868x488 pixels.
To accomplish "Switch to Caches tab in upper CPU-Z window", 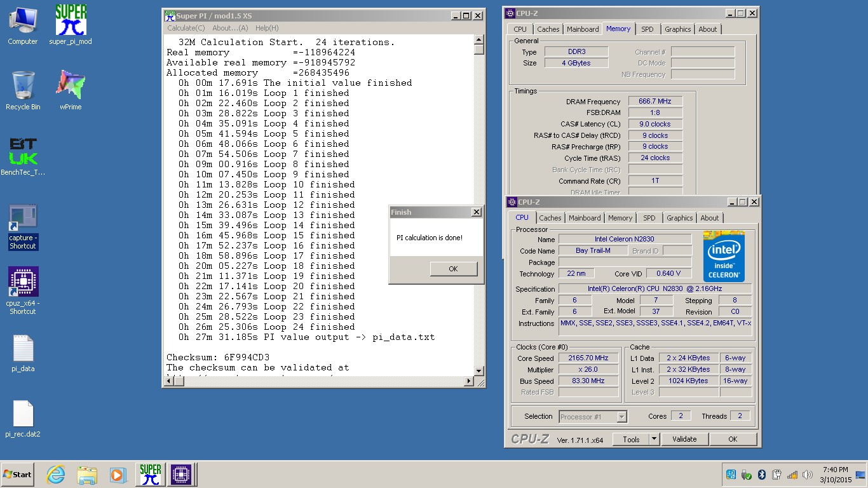I will coord(548,29).
